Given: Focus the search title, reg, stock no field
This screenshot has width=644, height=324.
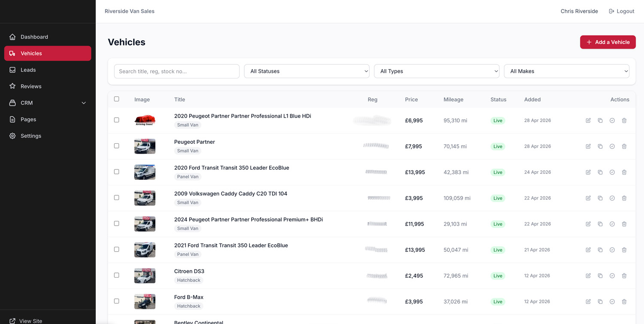Looking at the screenshot, I should coord(176,71).
